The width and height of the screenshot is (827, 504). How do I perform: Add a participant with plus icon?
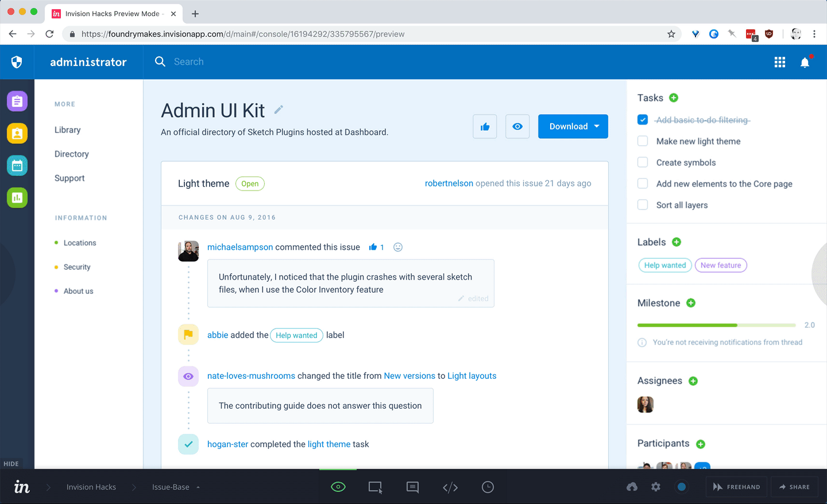click(x=701, y=444)
